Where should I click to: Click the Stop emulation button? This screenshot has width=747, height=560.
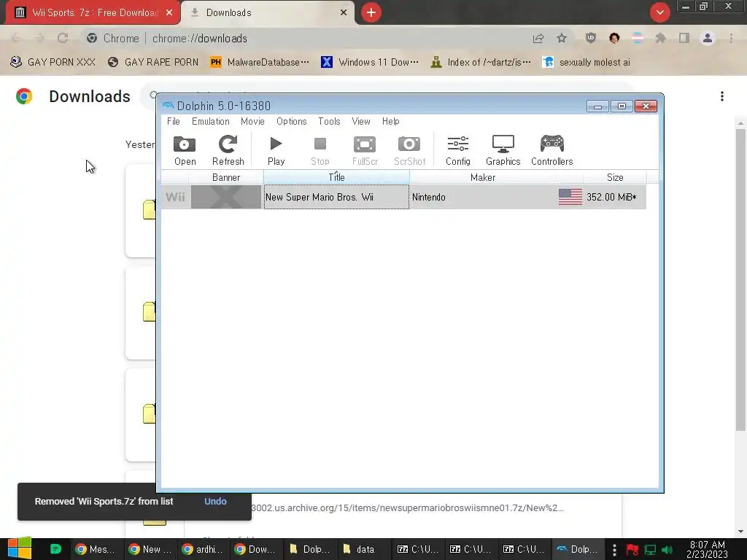pos(320,150)
